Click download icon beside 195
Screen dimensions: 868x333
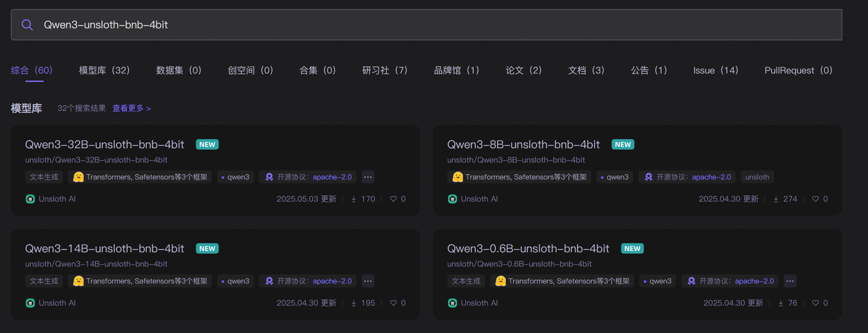(354, 303)
